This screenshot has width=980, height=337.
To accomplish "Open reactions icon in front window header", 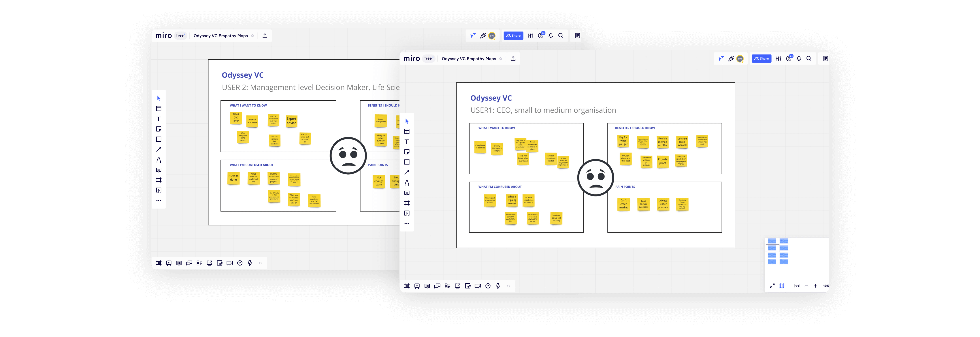I will (731, 59).
